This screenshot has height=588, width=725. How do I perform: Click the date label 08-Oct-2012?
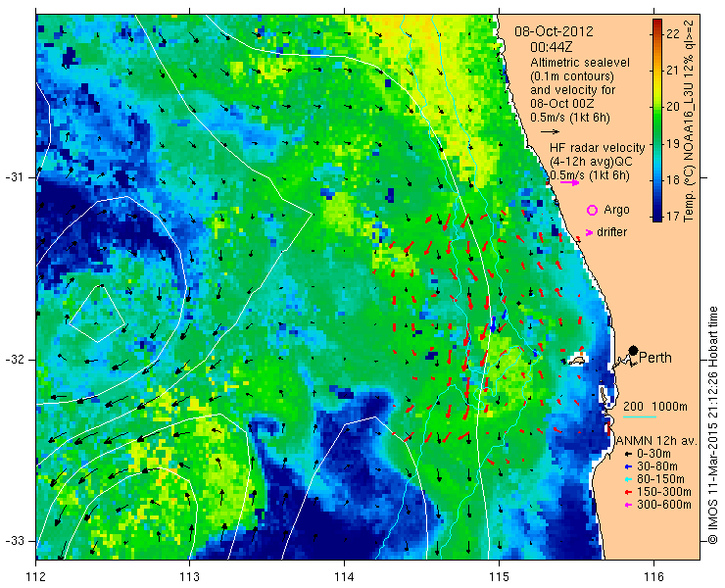[554, 31]
